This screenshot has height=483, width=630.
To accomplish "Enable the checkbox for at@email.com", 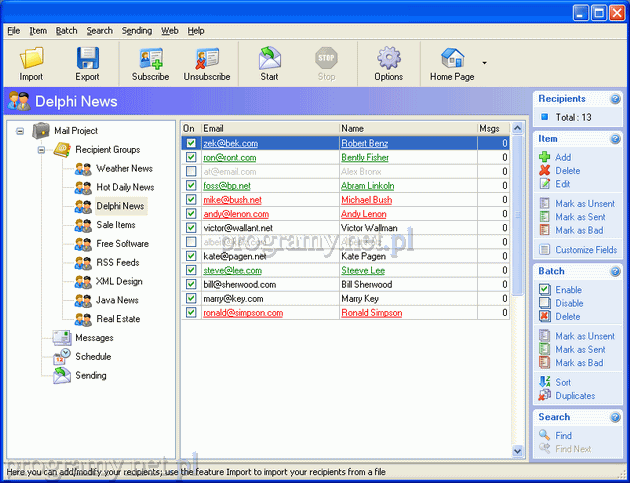I will 191,172.
